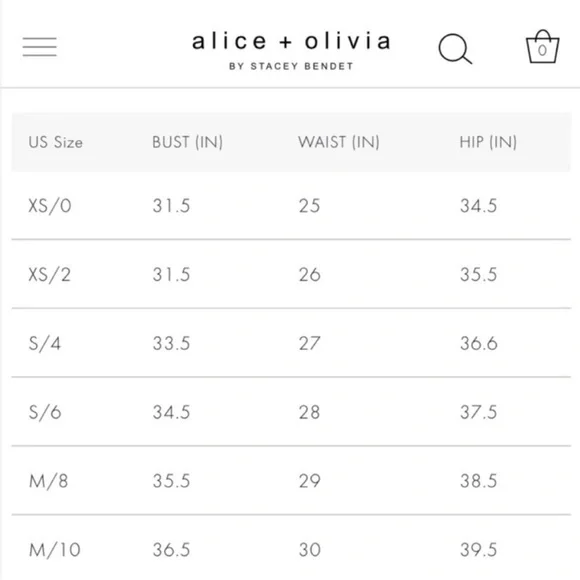Select the US Size column header

[x=55, y=142]
